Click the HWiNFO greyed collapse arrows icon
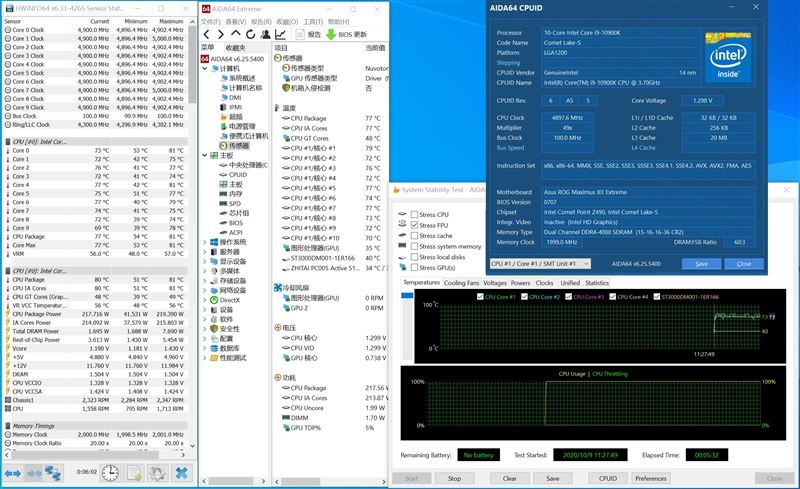 [34, 474]
